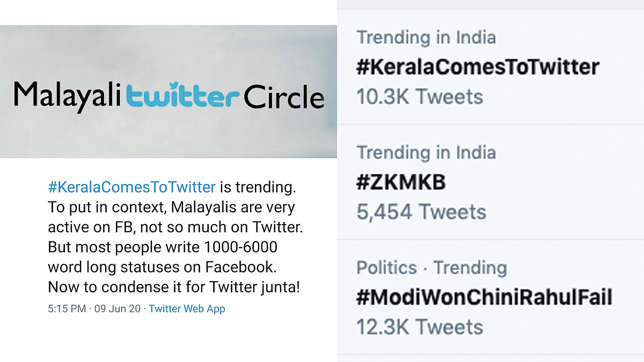
Task: Click the word 'Circle' in the banner
Action: pos(283,98)
